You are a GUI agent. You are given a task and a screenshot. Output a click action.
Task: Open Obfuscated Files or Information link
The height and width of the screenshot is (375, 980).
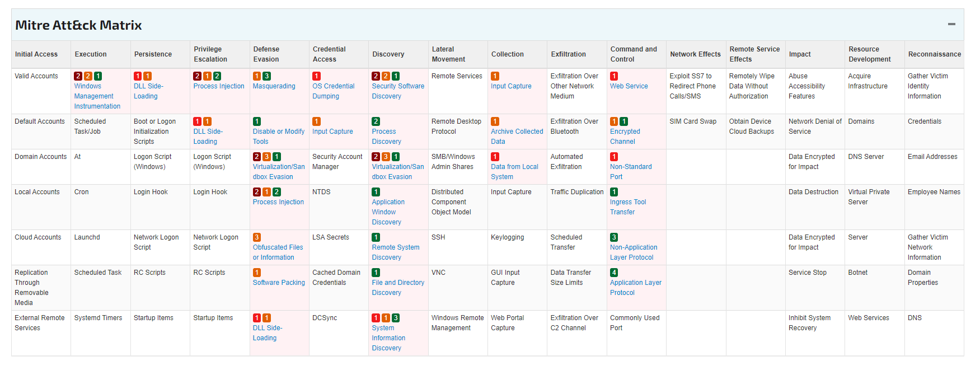click(278, 252)
